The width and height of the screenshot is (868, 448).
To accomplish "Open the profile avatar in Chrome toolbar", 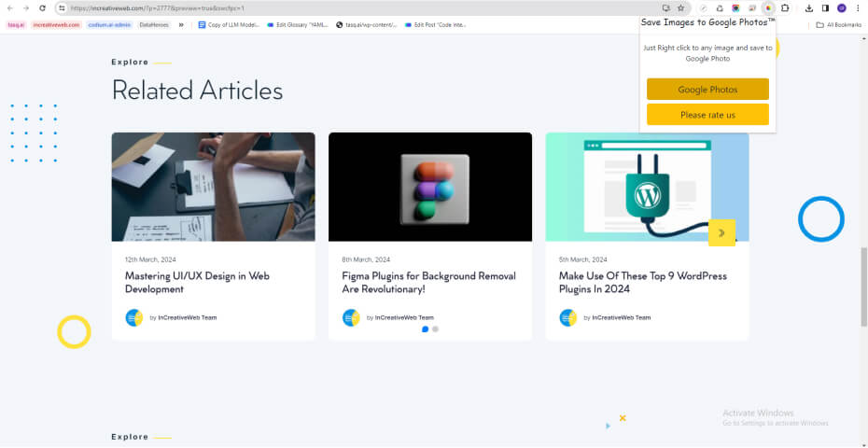I will tap(841, 7).
